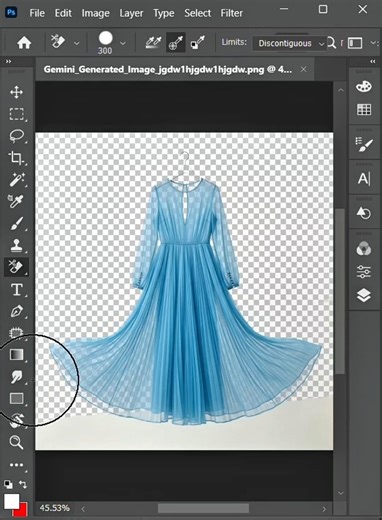Screen dimensions: 382x520
Task: Click the horizontal scrollbar right arrow
Action: (x=324, y=509)
